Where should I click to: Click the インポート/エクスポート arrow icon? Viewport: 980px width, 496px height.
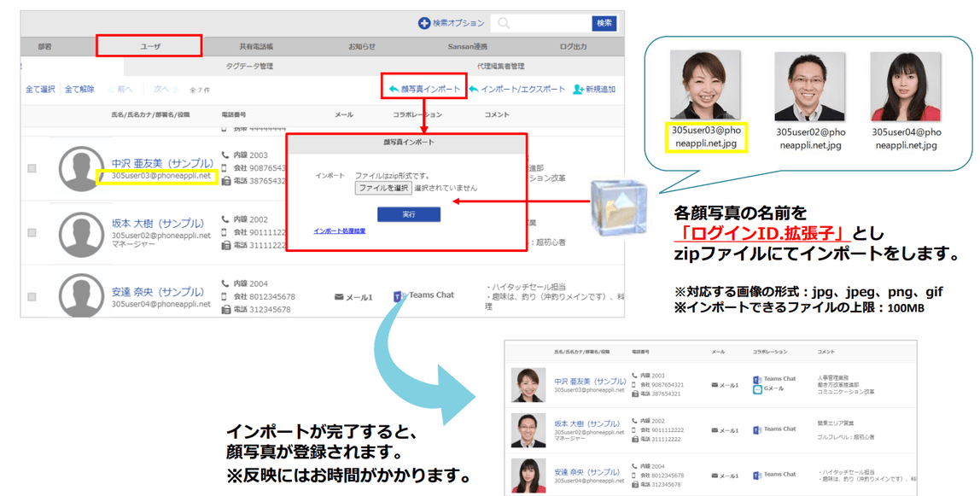point(474,90)
